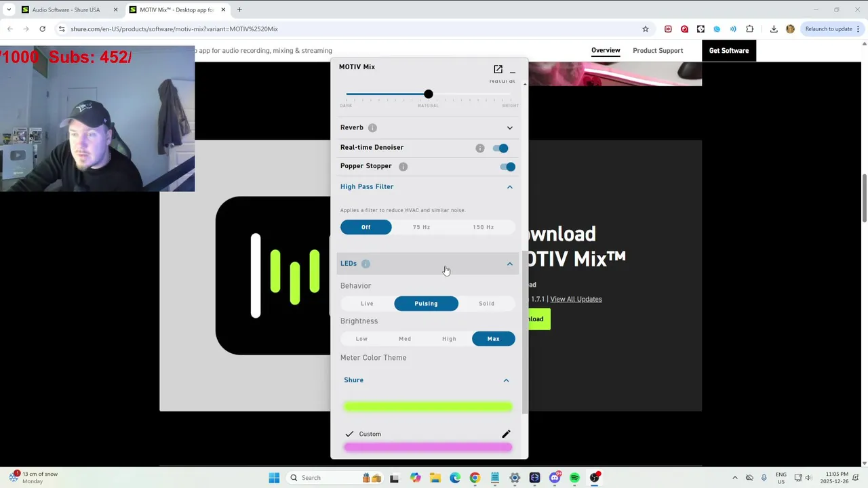
Task: Collapse the High Pass Filter section
Action: [x=510, y=187]
